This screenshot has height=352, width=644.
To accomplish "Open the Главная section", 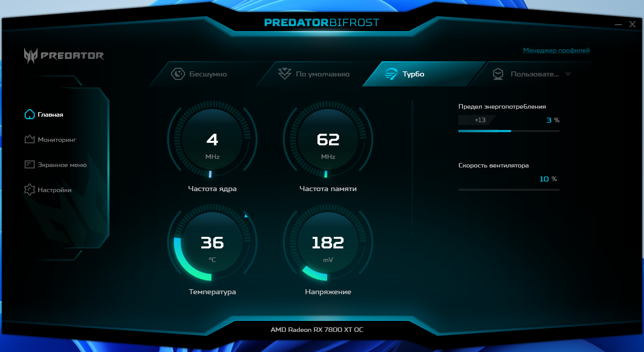I will 44,114.
